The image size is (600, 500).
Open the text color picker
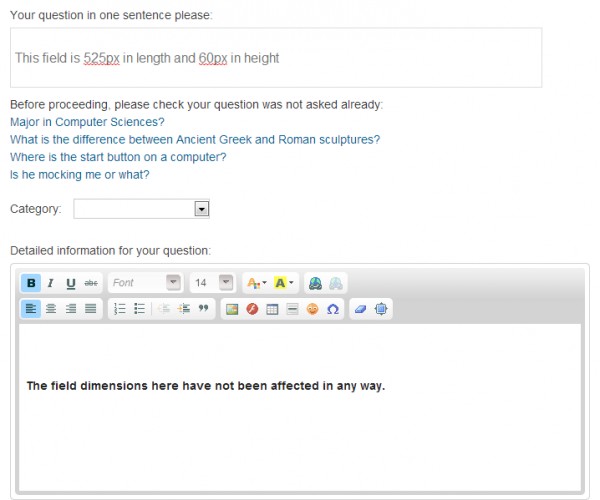tap(256, 283)
